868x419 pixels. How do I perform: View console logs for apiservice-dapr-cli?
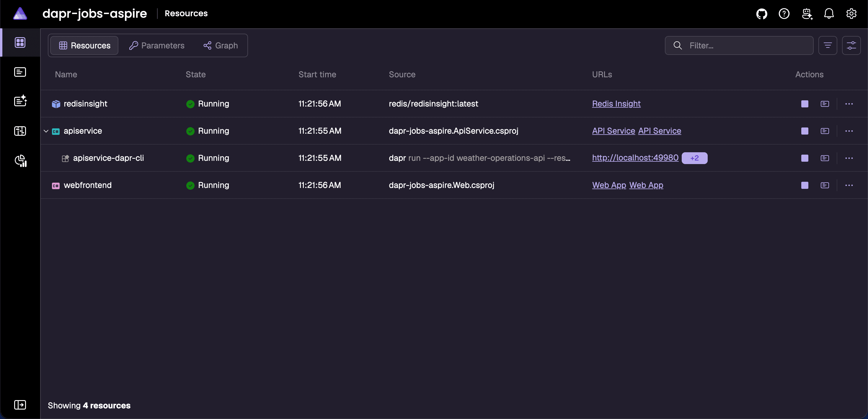coord(825,158)
